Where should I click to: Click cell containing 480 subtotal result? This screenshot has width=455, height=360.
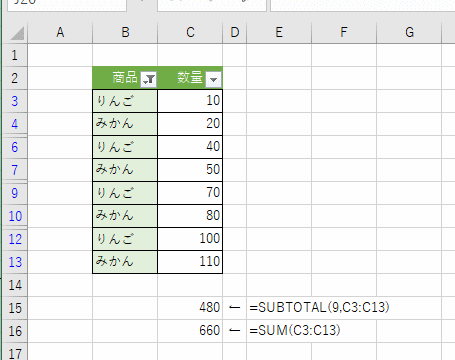190,308
